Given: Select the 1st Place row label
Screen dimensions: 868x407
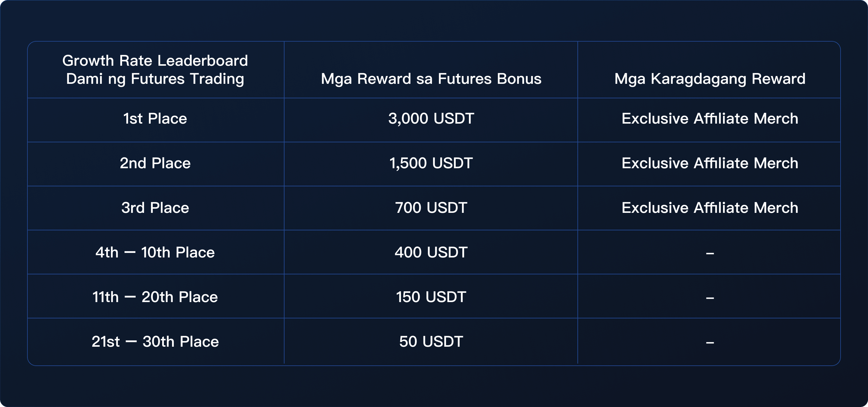Looking at the screenshot, I should tap(155, 118).
